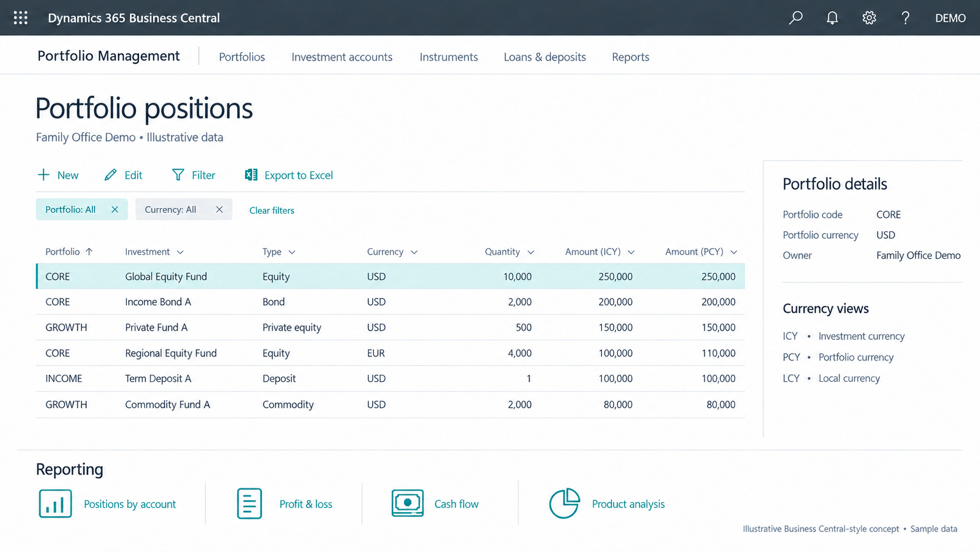The width and height of the screenshot is (980, 552).
Task: Open settings gear icon
Action: coord(869,18)
